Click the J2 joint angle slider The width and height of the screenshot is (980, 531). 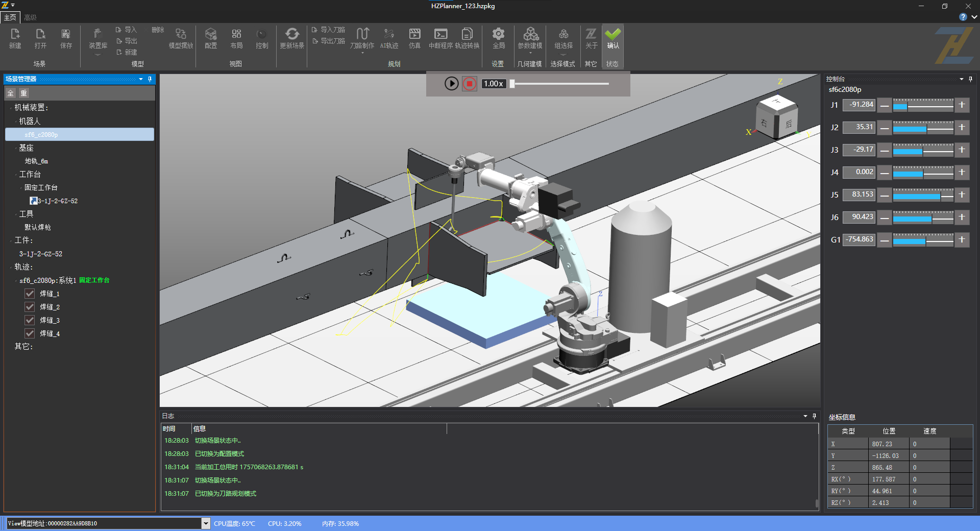[x=923, y=127]
